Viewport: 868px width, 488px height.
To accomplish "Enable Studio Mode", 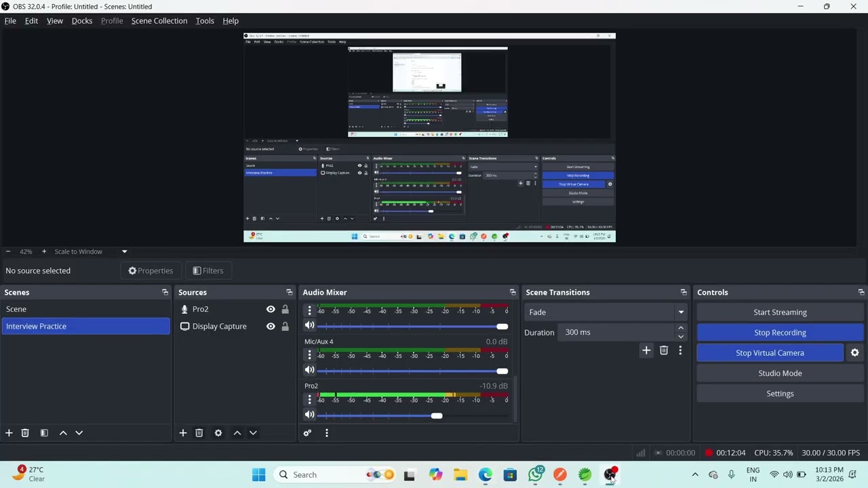I will coord(780,373).
